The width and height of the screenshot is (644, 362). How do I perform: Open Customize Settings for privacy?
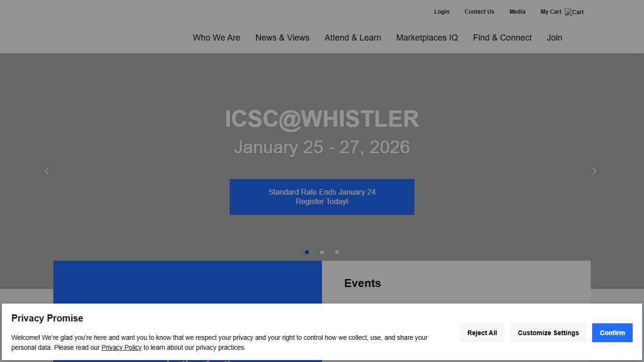tap(548, 333)
